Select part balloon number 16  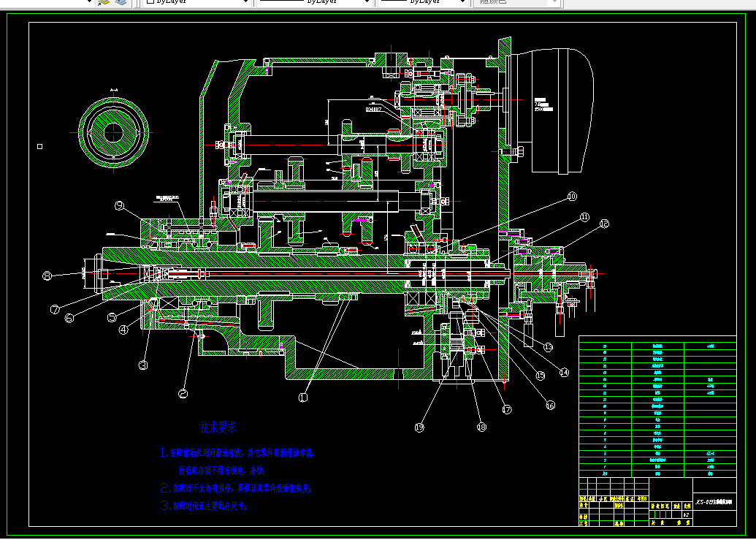click(x=550, y=406)
